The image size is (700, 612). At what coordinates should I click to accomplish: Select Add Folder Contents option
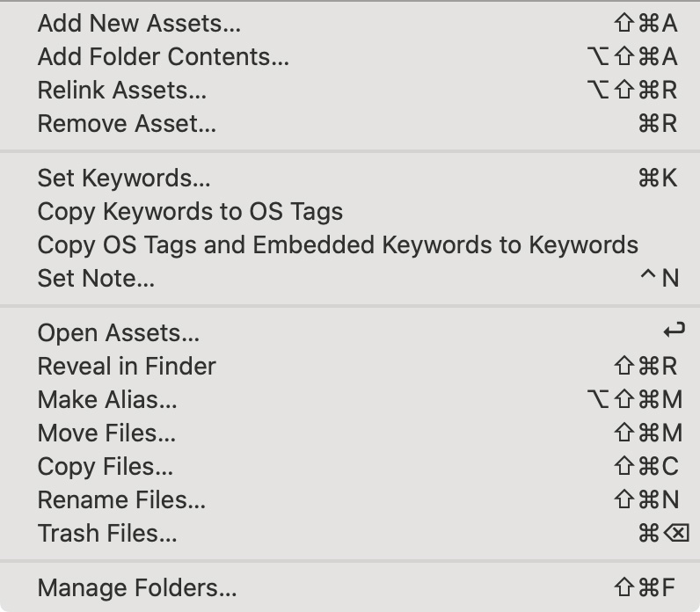[x=350, y=56]
